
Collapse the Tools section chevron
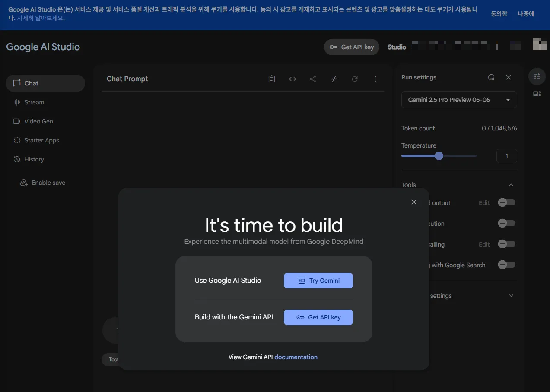click(511, 185)
